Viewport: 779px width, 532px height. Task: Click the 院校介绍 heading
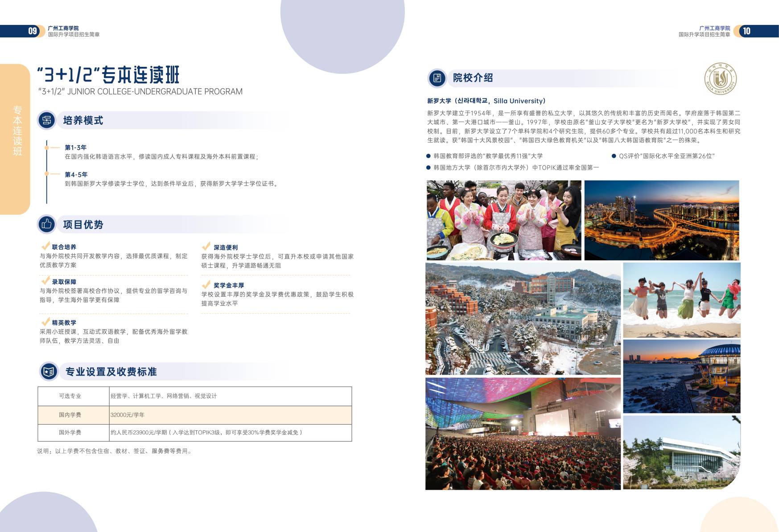click(x=473, y=78)
